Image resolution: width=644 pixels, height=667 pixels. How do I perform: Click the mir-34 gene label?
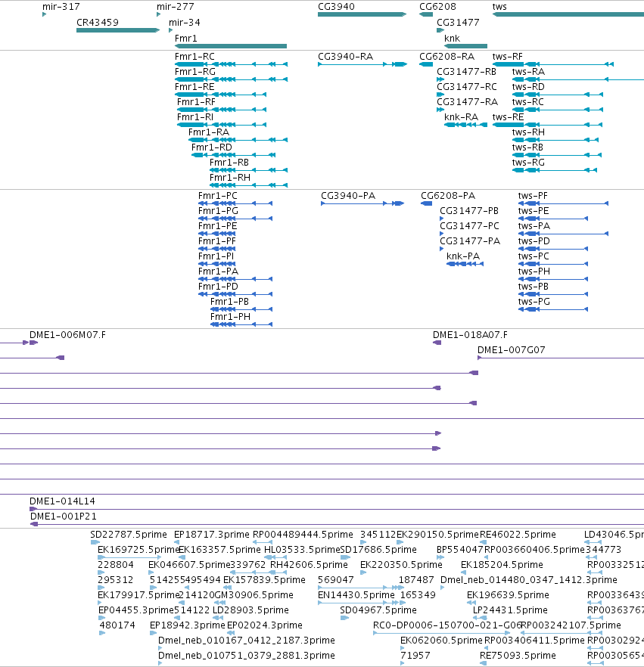(185, 23)
